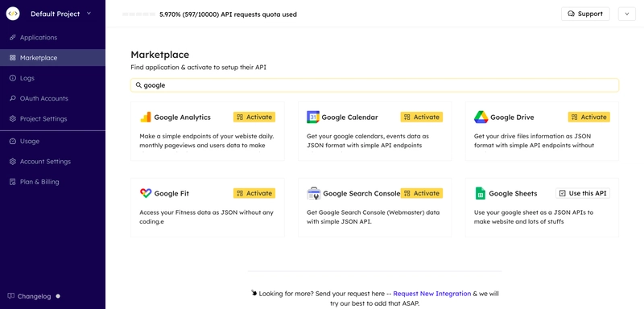The image size is (644, 309).
Task: Click the info icon beside Logs
Action: (x=13, y=78)
